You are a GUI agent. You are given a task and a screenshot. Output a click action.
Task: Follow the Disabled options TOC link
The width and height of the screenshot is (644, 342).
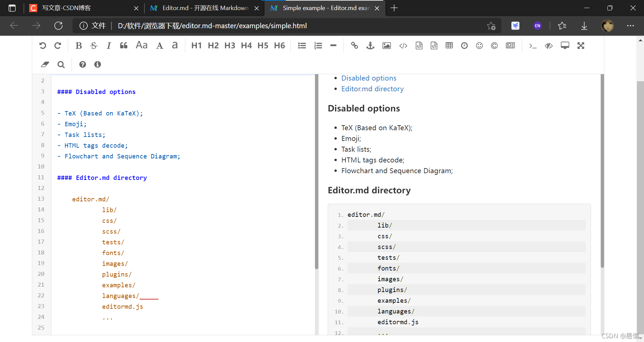click(369, 78)
